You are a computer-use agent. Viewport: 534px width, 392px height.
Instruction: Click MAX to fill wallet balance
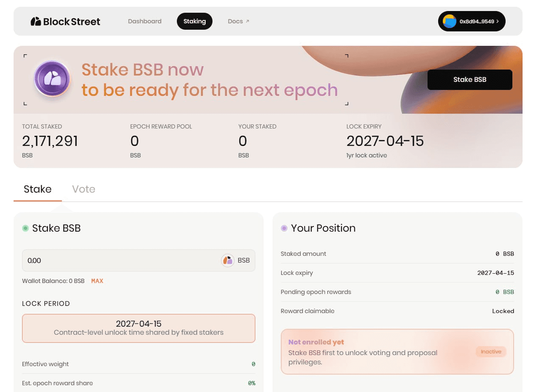(97, 281)
